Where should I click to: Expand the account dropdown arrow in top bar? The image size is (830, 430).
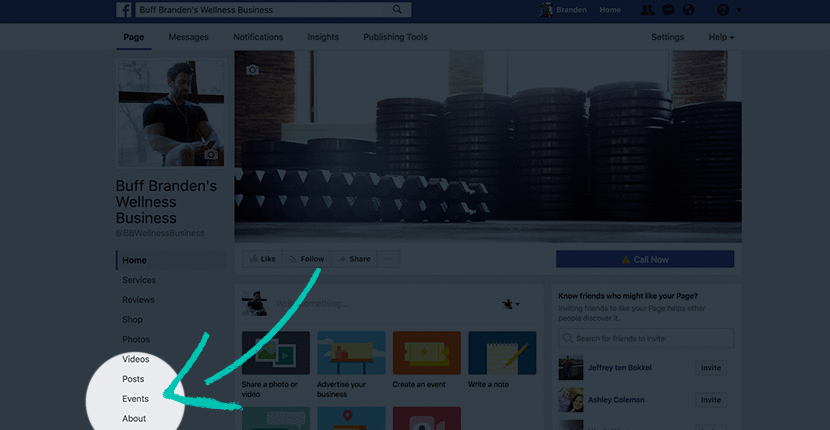(739, 10)
